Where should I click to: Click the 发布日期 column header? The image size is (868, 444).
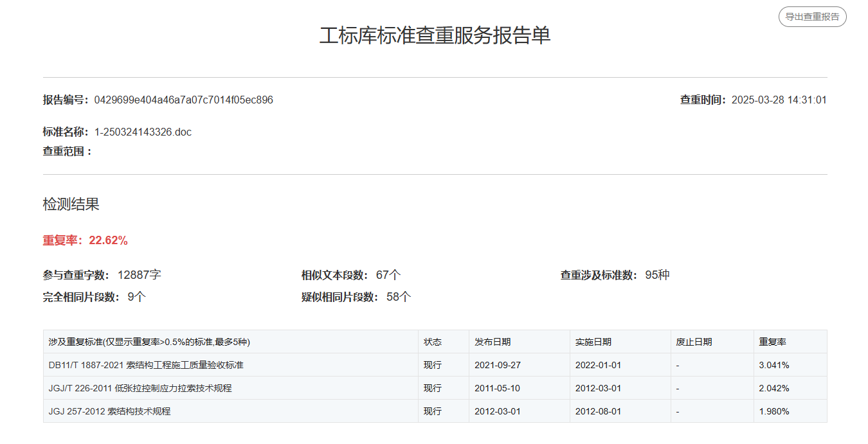pos(493,342)
